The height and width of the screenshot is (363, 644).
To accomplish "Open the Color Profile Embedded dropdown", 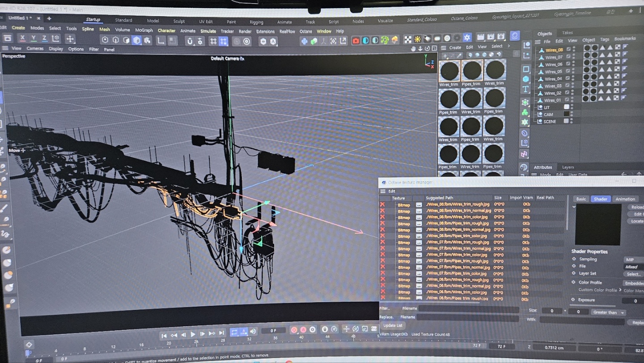I will [634, 283].
